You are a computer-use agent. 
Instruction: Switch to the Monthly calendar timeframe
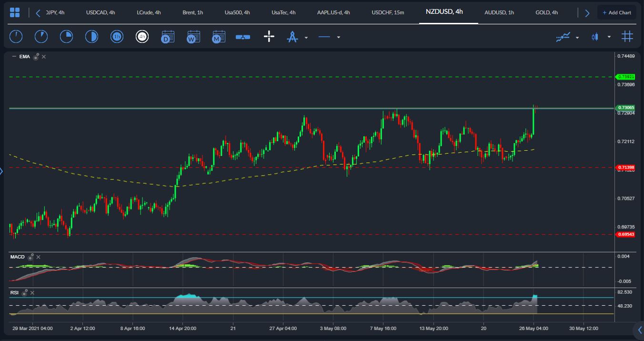click(x=219, y=36)
